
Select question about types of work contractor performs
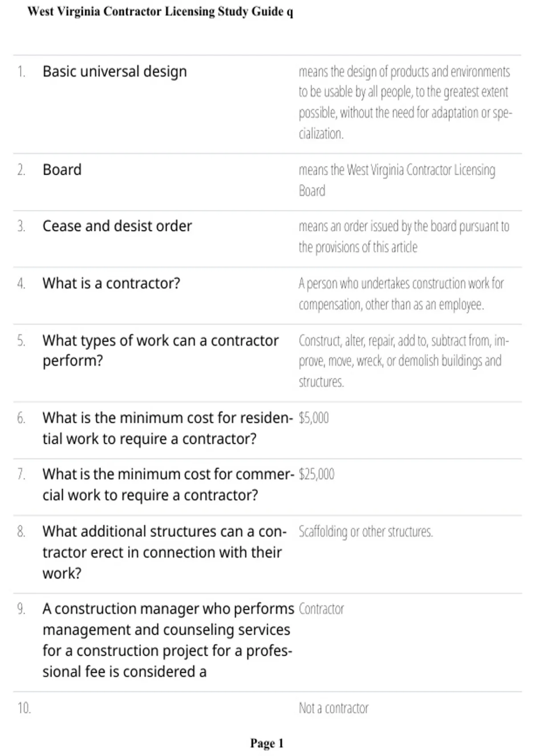[x=161, y=350]
